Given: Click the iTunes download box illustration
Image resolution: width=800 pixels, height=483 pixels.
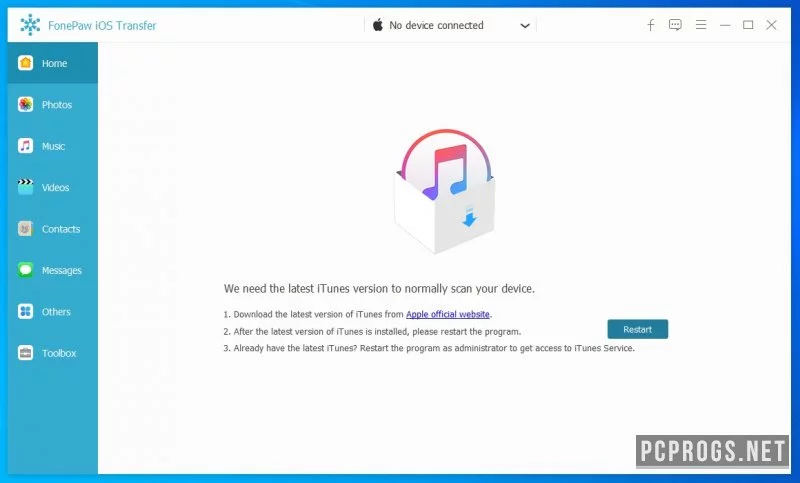Looking at the screenshot, I should (x=445, y=191).
